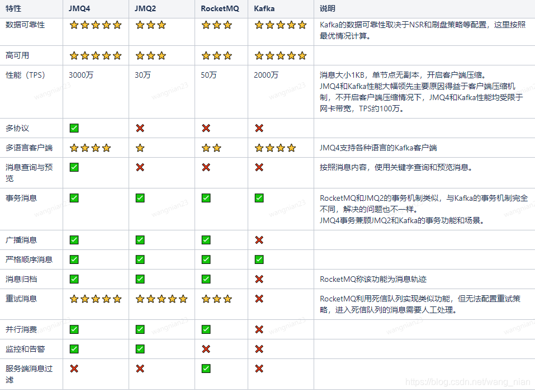Screen dimensions: 535x392
Task: Click the 2000万 TPS value
Action: (266, 75)
